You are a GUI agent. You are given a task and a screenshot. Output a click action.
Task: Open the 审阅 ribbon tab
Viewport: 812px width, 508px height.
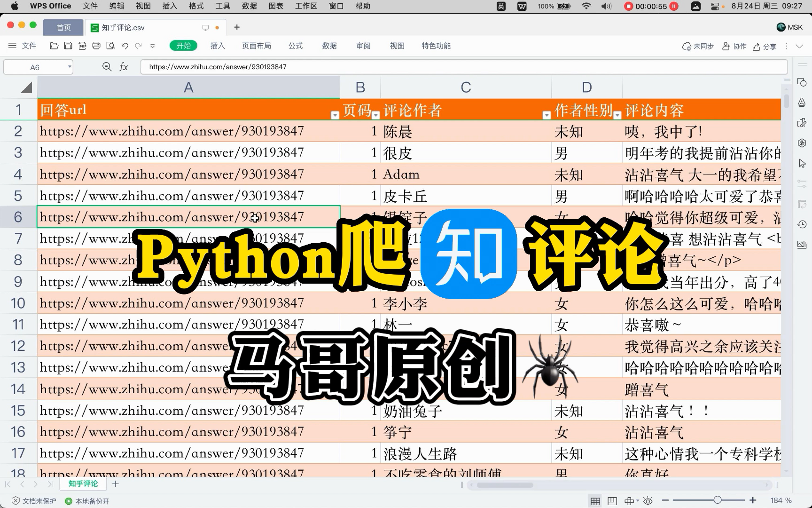pyautogui.click(x=363, y=46)
